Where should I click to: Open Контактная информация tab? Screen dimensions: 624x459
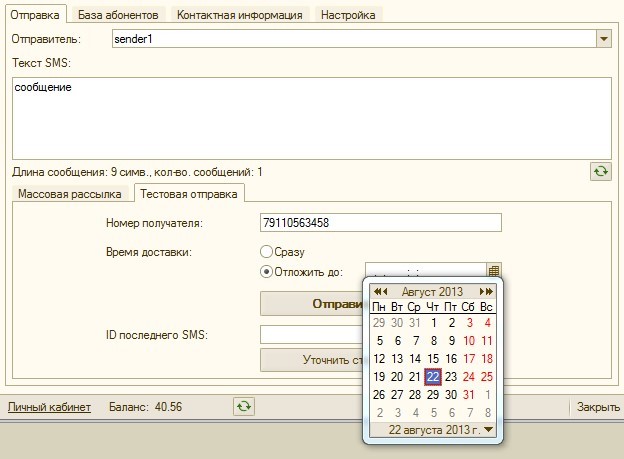(240, 15)
